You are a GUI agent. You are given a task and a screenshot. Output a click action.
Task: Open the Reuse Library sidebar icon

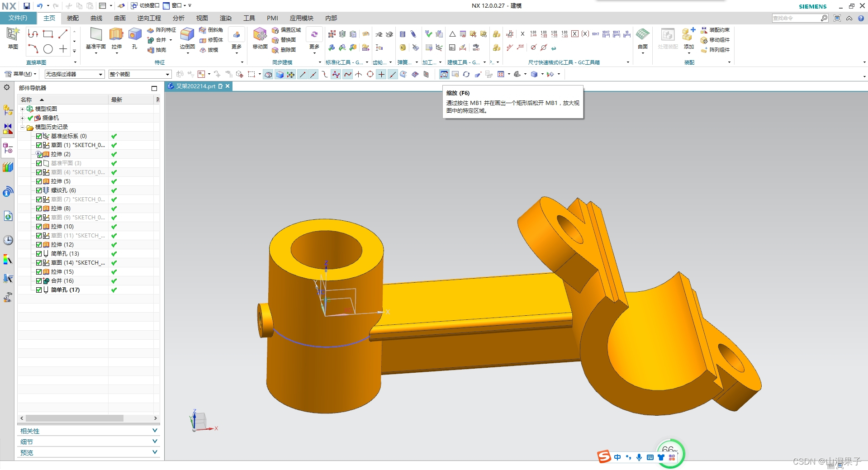click(x=8, y=167)
